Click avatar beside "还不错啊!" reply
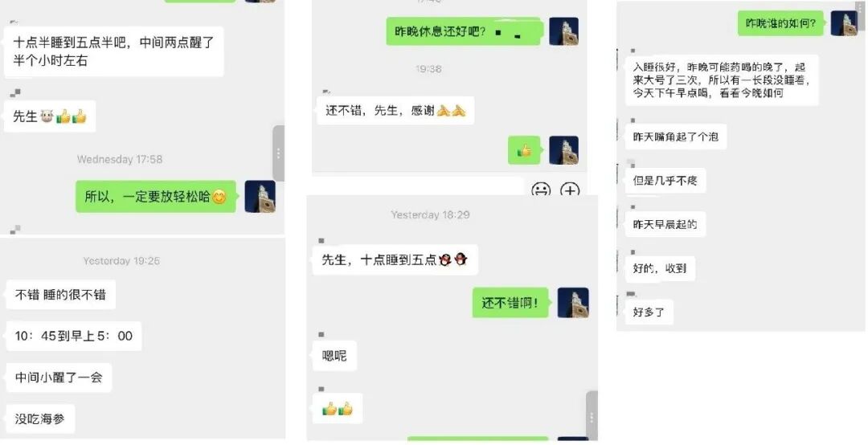The image size is (868, 445). coord(573,303)
